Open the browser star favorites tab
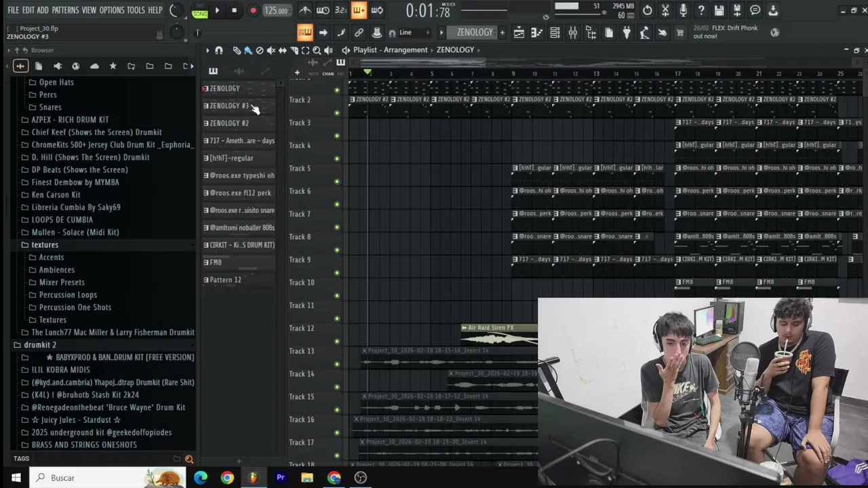 [113, 66]
